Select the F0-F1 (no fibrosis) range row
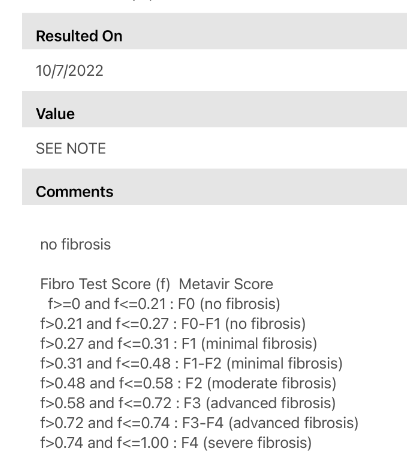412x464 pixels. 173,324
